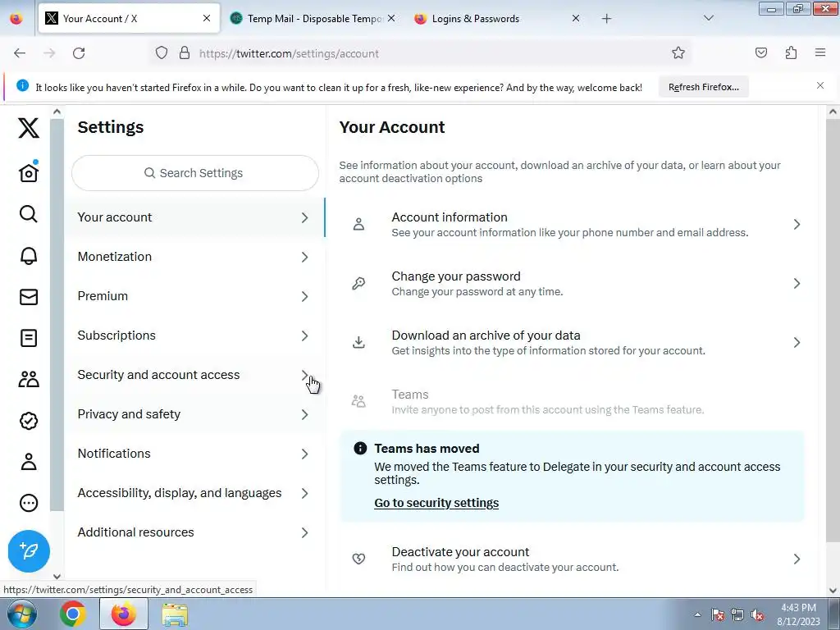Click the muted volume tray icon
This screenshot has height=630, width=840.
tap(757, 615)
